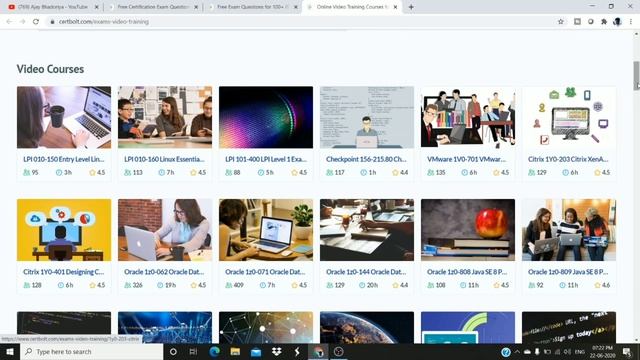
Task: Open the Chrome icon on the taskbar
Action: (x=318, y=351)
